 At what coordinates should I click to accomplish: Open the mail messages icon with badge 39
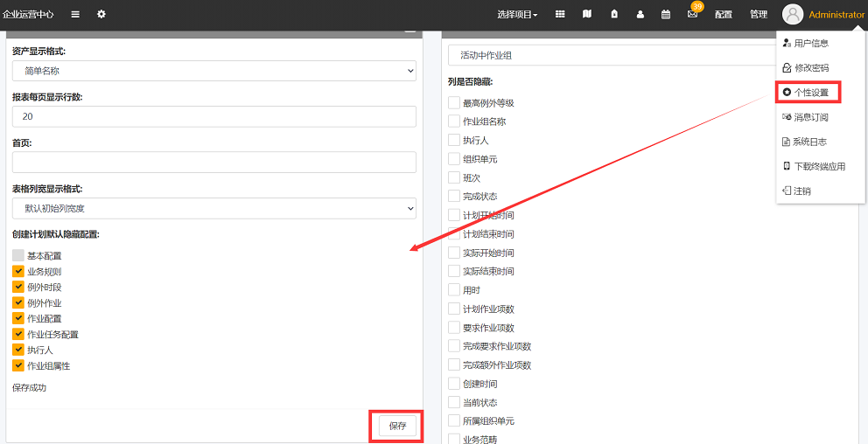pos(693,14)
